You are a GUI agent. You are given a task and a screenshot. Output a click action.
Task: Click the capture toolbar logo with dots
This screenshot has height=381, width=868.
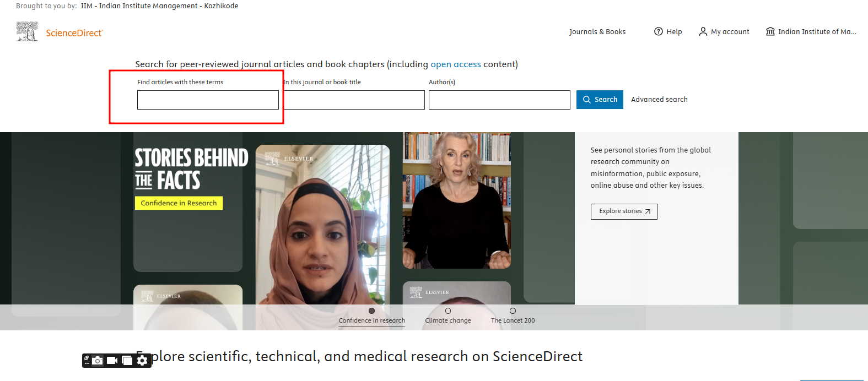87,361
